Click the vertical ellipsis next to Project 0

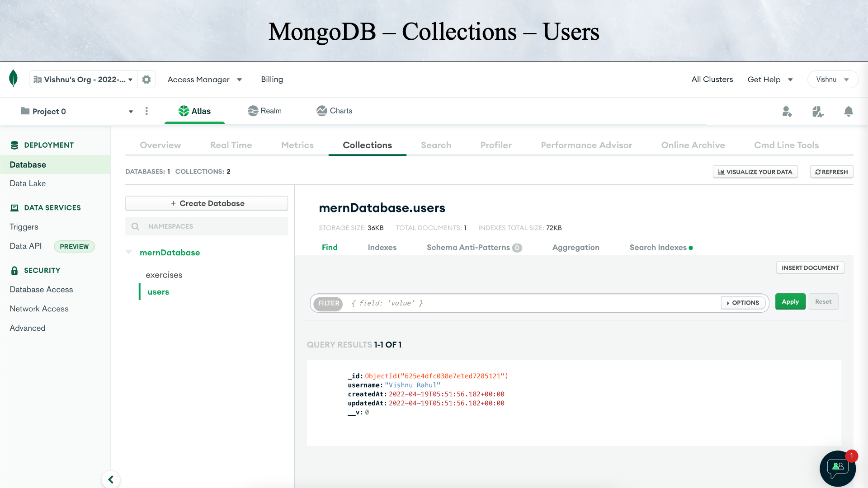(146, 111)
